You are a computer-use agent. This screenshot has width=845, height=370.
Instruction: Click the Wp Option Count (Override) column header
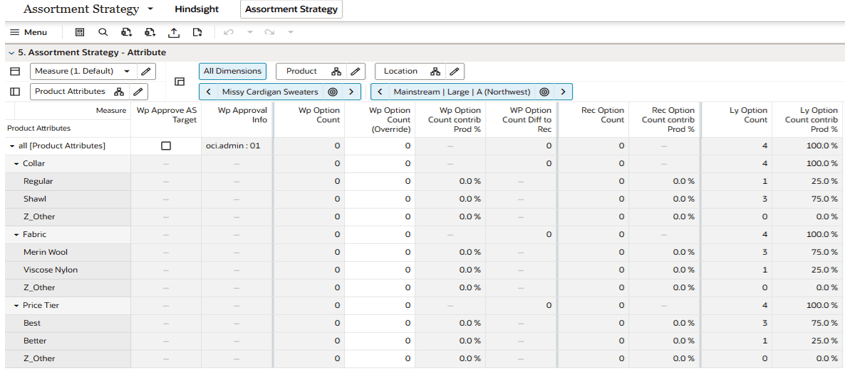click(380, 120)
